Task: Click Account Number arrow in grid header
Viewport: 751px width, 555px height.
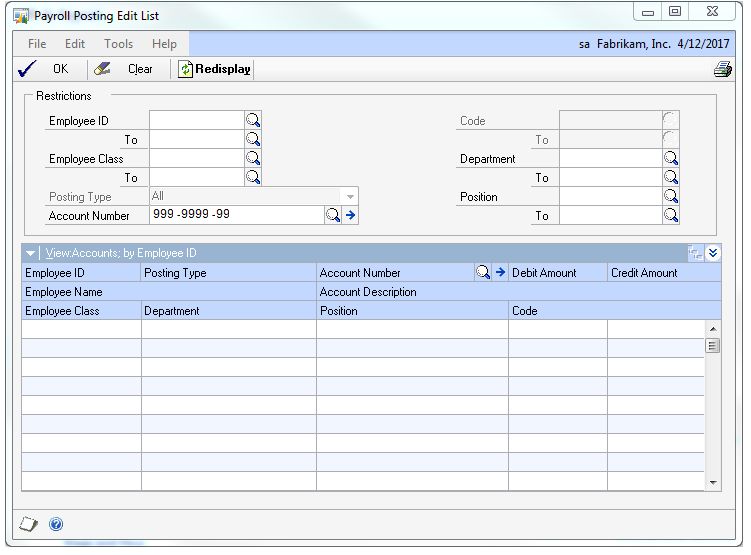Action: click(x=501, y=272)
